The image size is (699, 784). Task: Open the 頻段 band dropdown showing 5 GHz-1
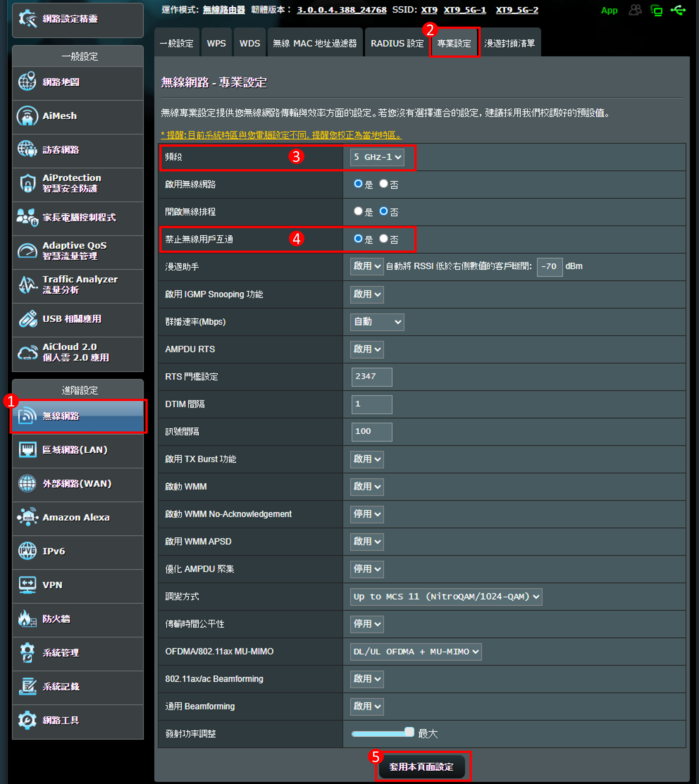point(377,157)
